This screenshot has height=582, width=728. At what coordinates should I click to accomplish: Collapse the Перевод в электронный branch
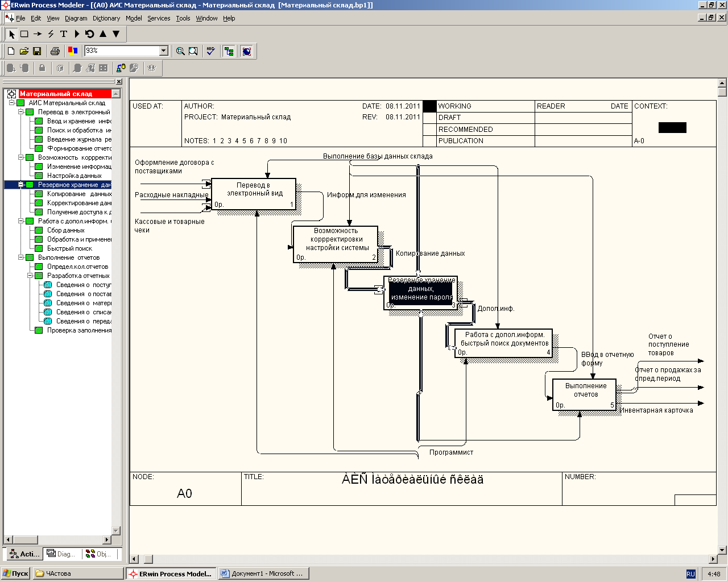tap(20, 112)
